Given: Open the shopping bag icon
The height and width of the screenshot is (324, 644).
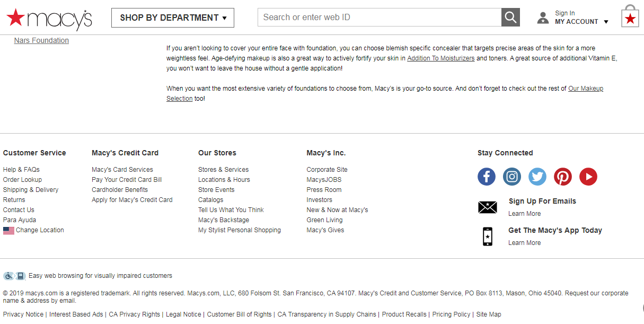Looking at the screenshot, I should pyautogui.click(x=630, y=16).
